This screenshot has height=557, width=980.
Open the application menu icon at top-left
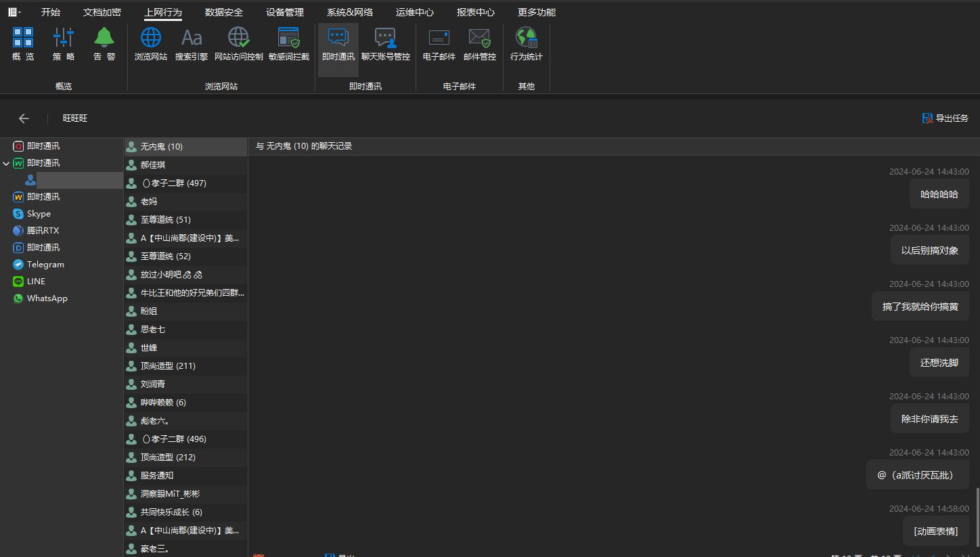[x=14, y=12]
